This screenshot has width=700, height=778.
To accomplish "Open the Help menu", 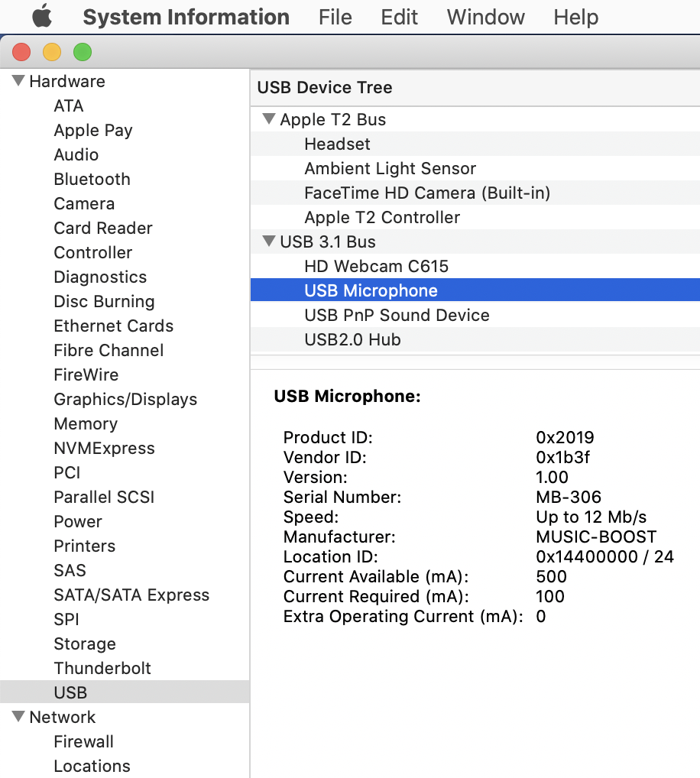I will [575, 17].
